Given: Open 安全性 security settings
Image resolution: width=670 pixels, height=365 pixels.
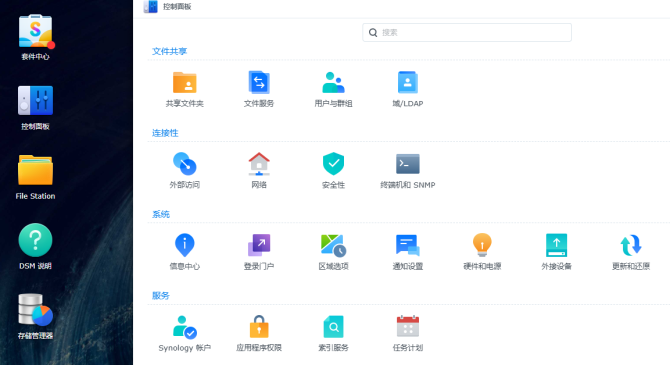Looking at the screenshot, I should [333, 164].
